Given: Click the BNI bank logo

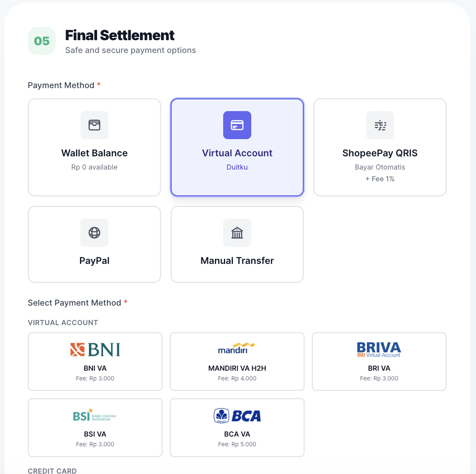Looking at the screenshot, I should [95, 350].
